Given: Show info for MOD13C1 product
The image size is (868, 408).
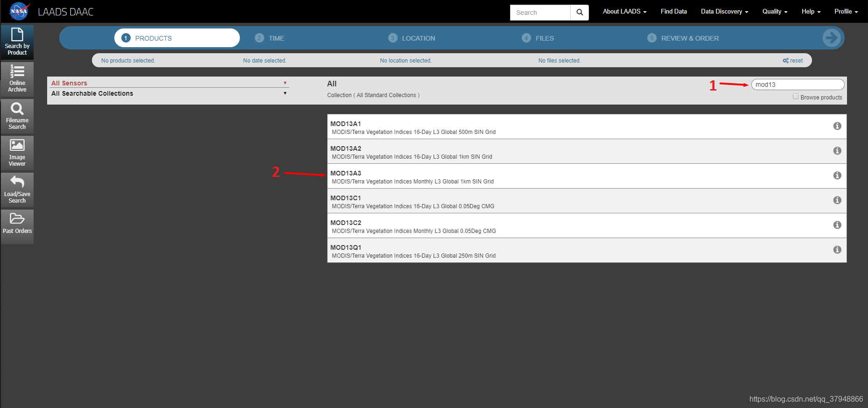Looking at the screenshot, I should pyautogui.click(x=837, y=200).
